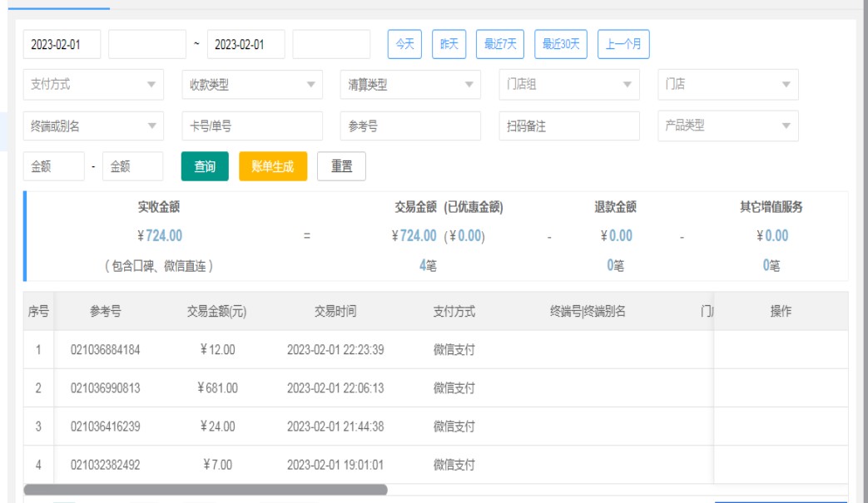The width and height of the screenshot is (868, 503).
Task: Expand the 终端或别名 dropdown
Action: tap(93, 126)
